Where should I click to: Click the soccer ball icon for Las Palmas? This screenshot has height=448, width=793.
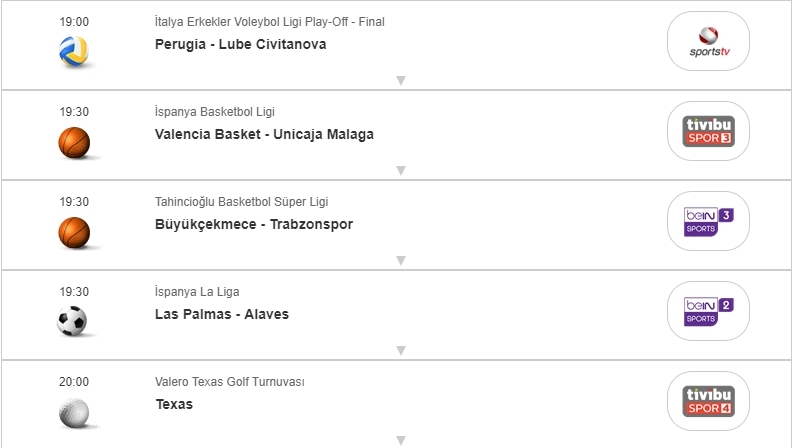[x=73, y=321]
